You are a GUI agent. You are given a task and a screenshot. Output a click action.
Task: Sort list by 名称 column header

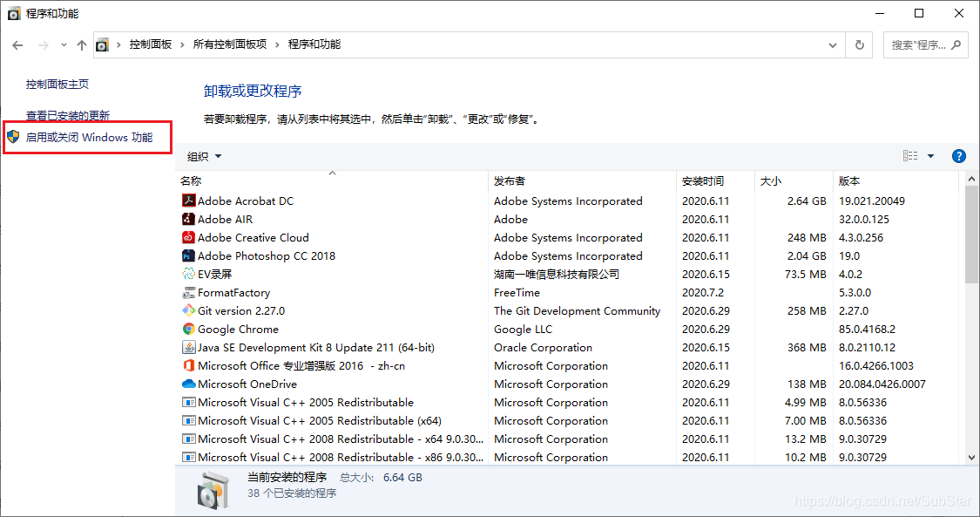point(332,180)
